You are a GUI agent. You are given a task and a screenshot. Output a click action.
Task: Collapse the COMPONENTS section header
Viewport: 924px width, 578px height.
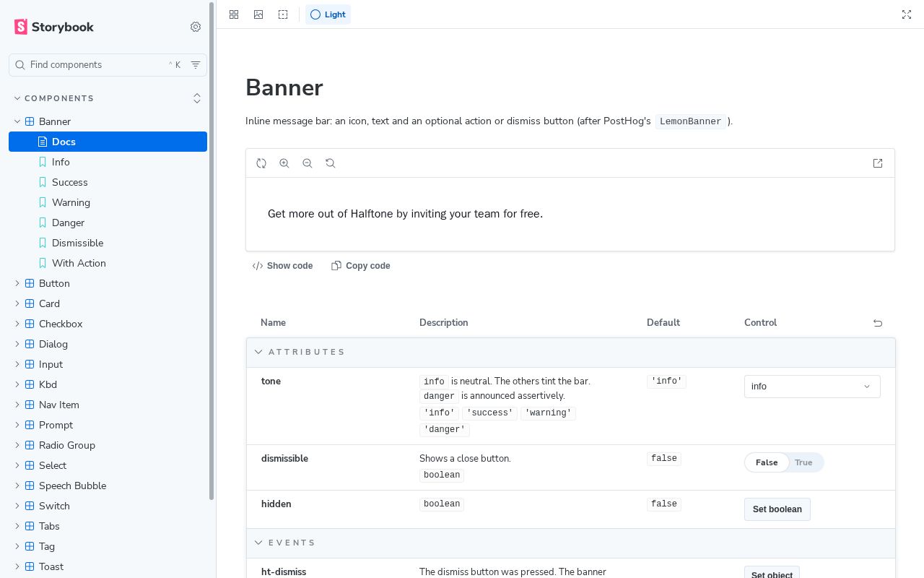54,98
